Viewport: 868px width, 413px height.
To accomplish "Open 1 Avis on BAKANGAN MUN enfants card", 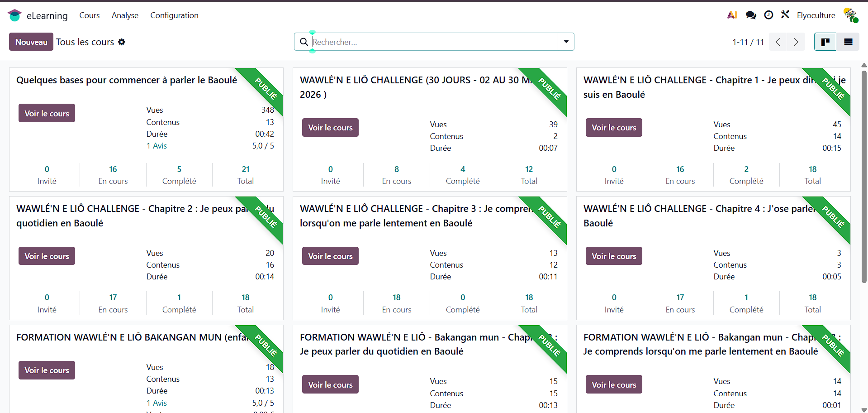I will point(157,403).
